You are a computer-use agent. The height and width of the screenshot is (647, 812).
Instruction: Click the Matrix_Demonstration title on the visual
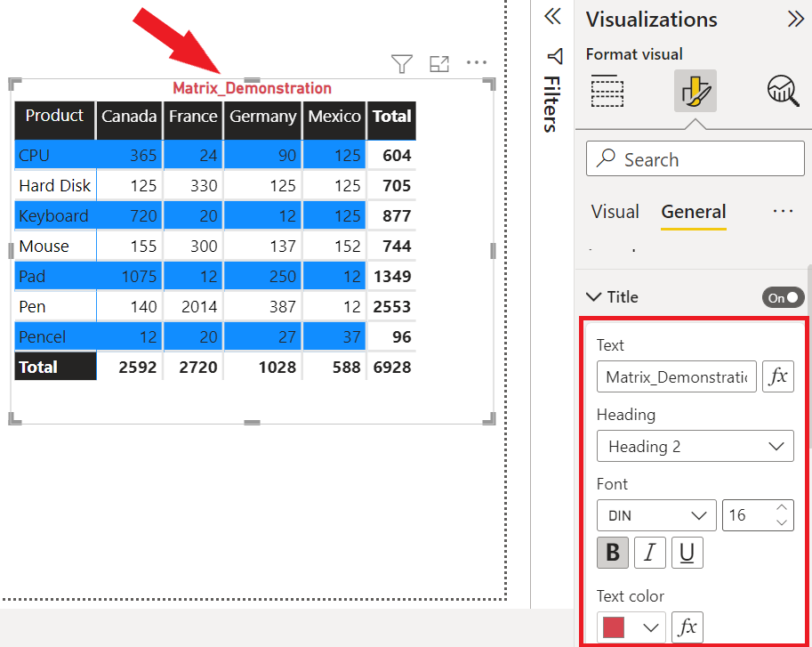tap(253, 88)
